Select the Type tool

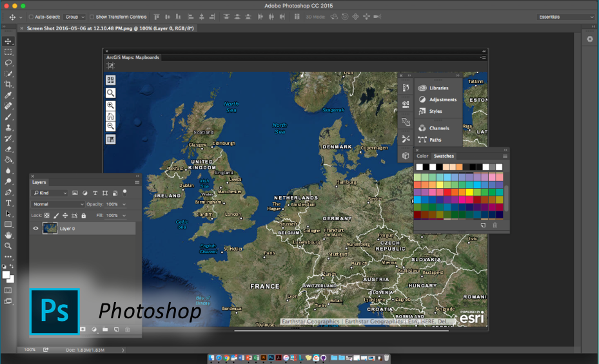8,203
